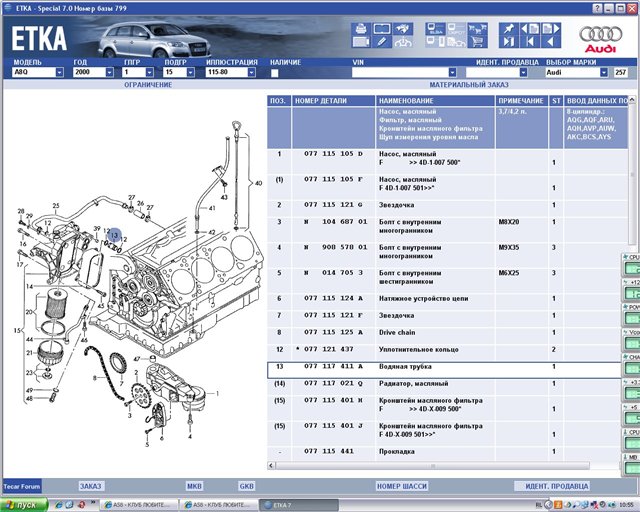The height and width of the screenshot is (512, 640).
Task: Open the Номер шасси tab
Action: (x=401, y=486)
